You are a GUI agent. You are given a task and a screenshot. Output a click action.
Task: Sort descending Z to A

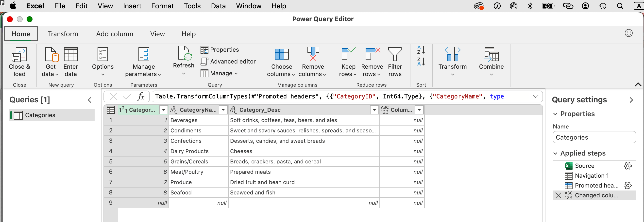point(421,62)
